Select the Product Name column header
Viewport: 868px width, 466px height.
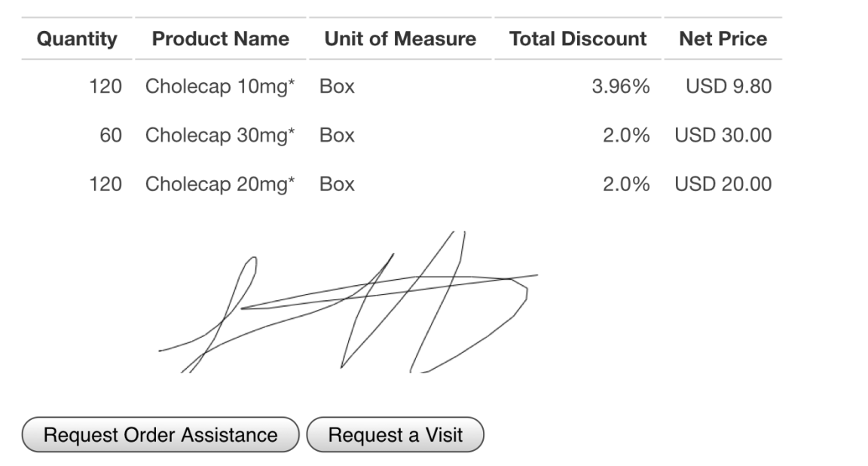pyautogui.click(x=220, y=39)
